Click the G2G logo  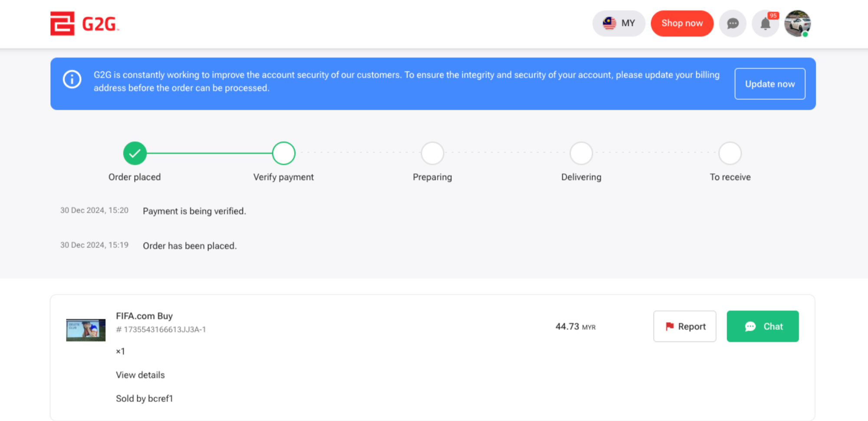(x=85, y=23)
